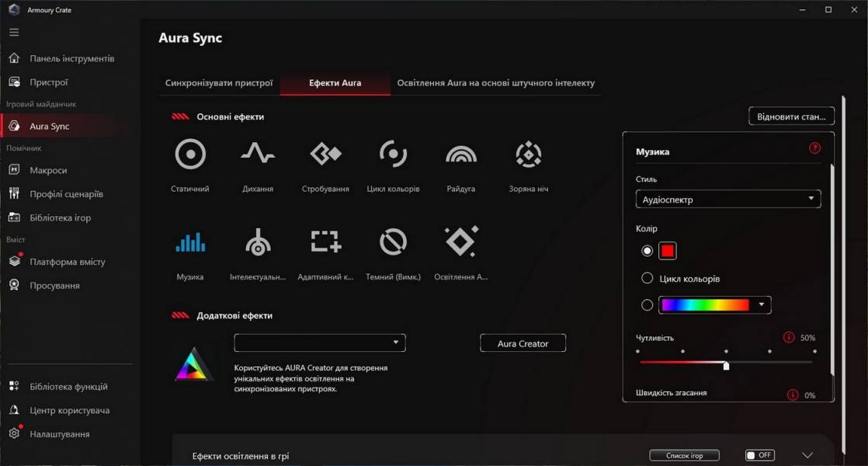Open the Додаткові ефекти empty dropdown

tap(320, 343)
